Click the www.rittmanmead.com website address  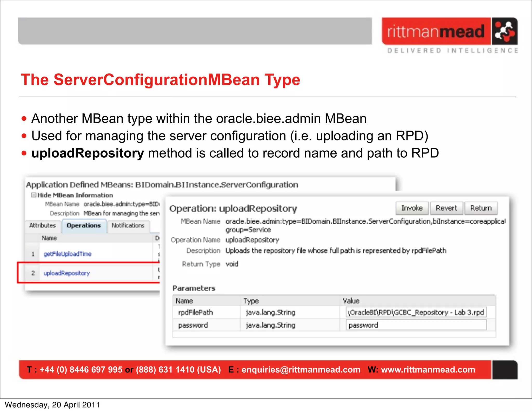point(428,369)
